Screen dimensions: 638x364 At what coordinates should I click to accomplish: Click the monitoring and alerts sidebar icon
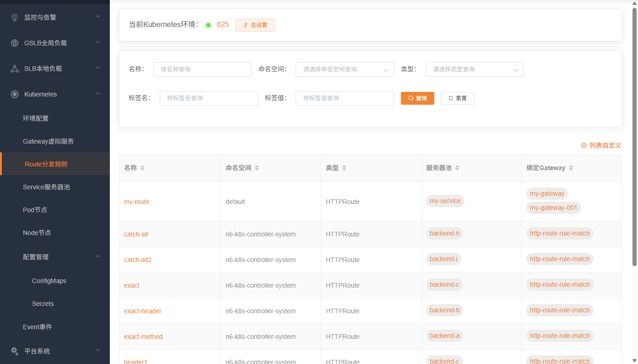point(15,17)
